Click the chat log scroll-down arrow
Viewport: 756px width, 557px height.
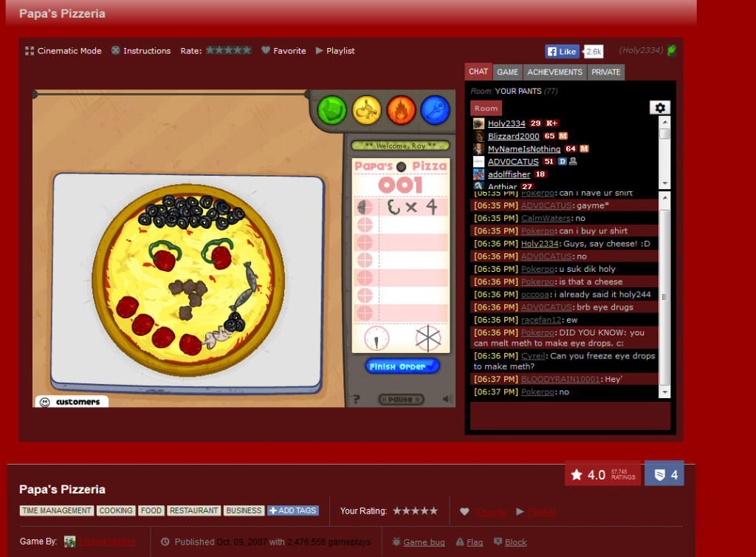[x=665, y=392]
